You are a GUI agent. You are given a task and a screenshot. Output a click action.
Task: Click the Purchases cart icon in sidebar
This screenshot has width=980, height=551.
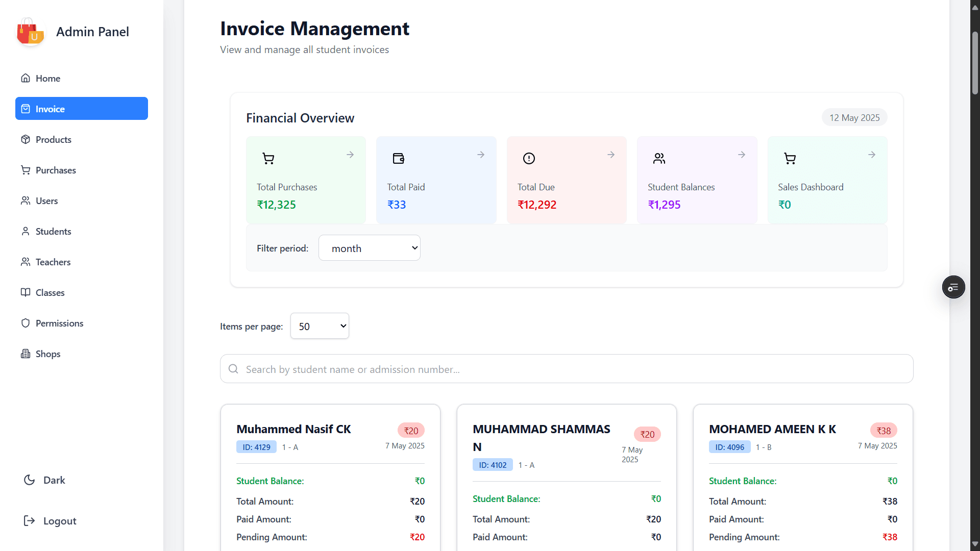26,170
